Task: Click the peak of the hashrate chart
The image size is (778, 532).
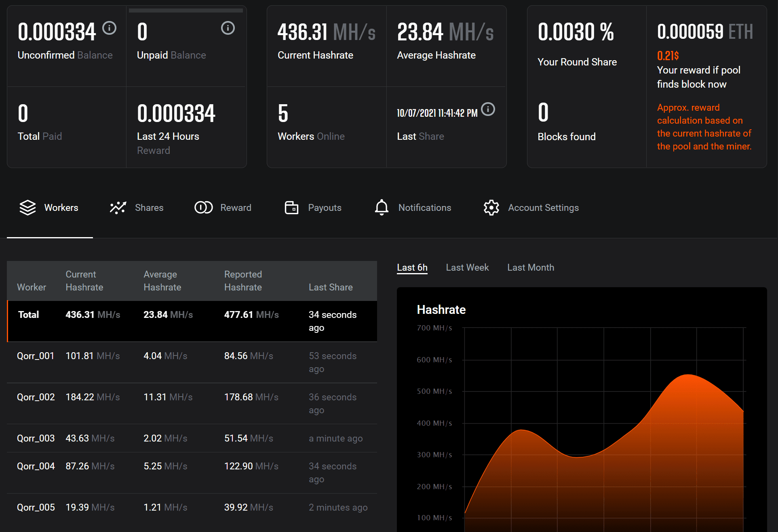Action: pos(688,375)
